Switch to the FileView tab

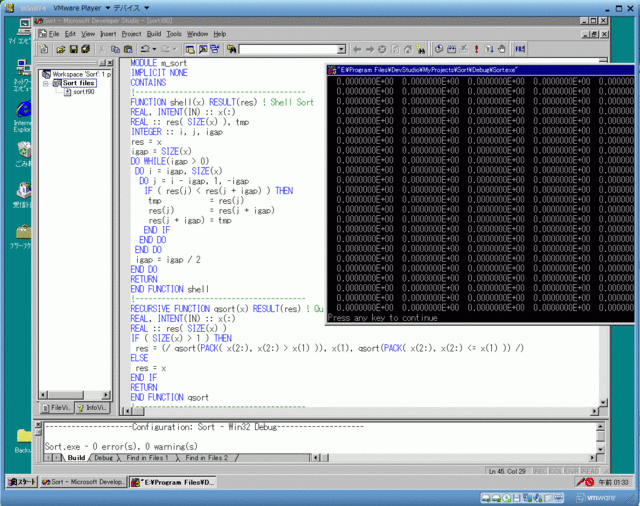coord(57,407)
